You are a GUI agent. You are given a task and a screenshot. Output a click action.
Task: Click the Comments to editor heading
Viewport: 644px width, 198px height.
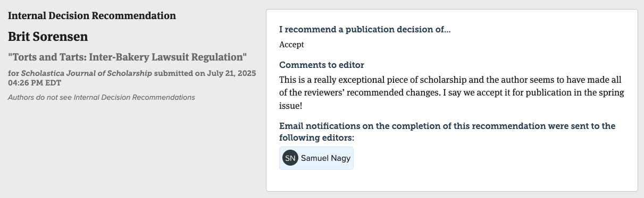click(x=322, y=65)
